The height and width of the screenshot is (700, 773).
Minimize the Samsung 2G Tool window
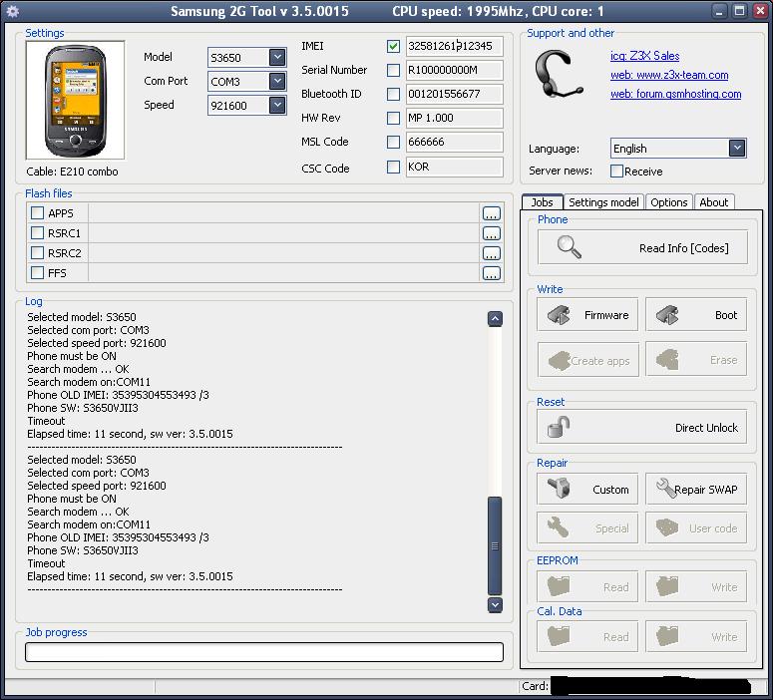point(720,11)
